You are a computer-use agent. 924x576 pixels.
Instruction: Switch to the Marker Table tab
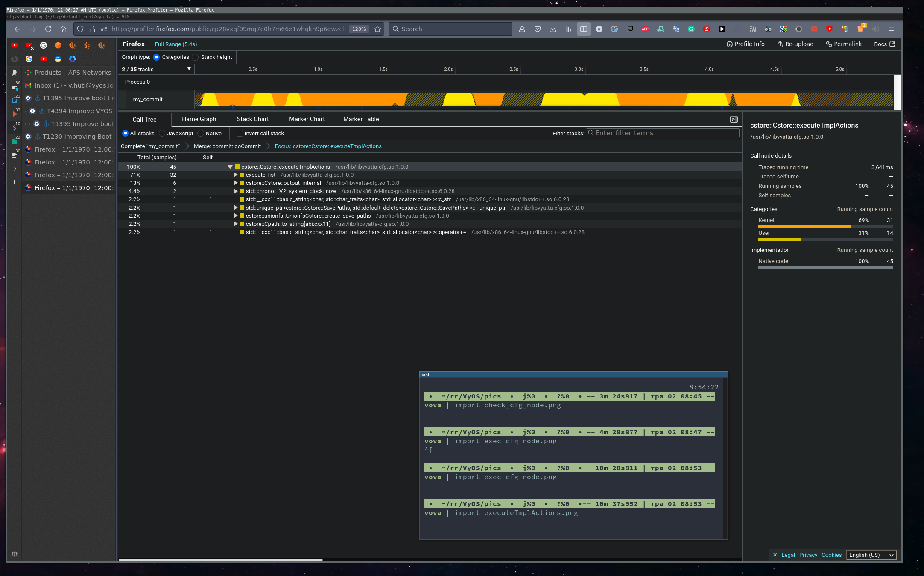(361, 119)
